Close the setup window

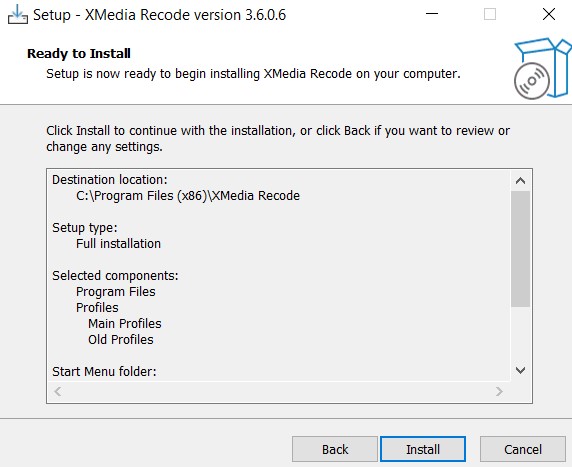[549, 15]
